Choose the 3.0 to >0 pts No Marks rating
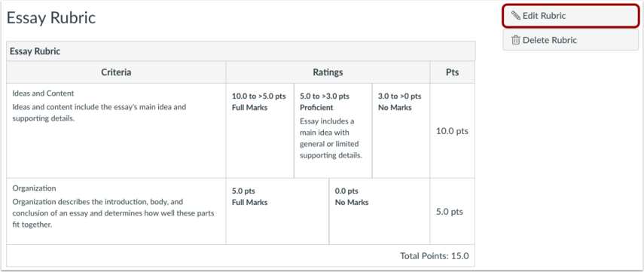 click(x=401, y=130)
